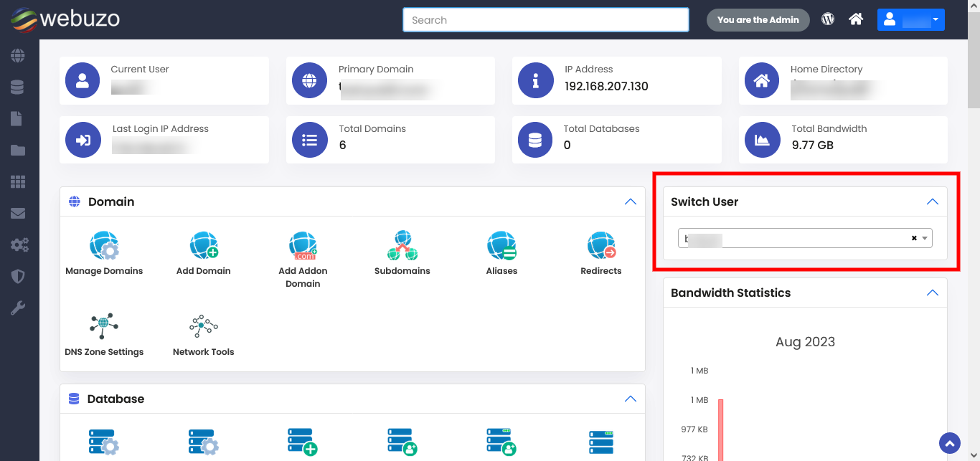Open the Switch User dropdown
Screen dimensions: 980x461
(804, 238)
